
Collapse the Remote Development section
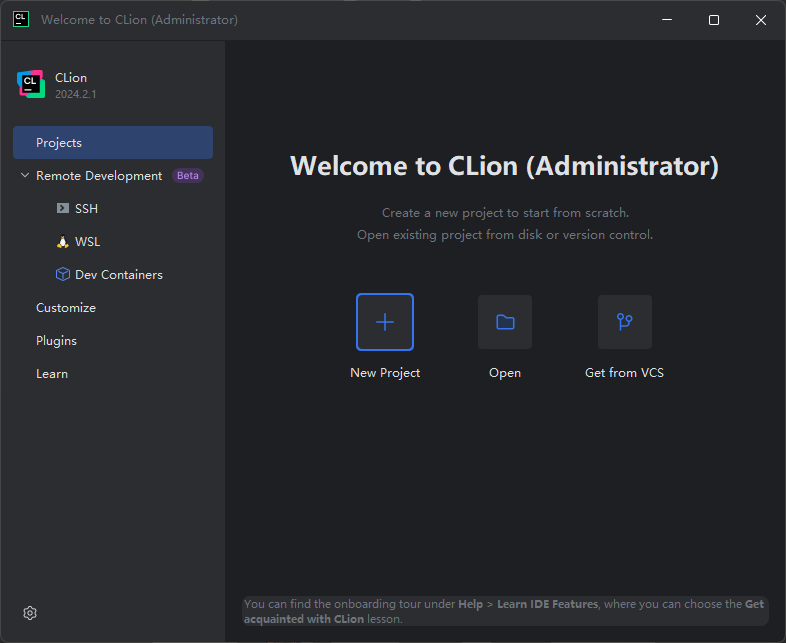click(25, 175)
